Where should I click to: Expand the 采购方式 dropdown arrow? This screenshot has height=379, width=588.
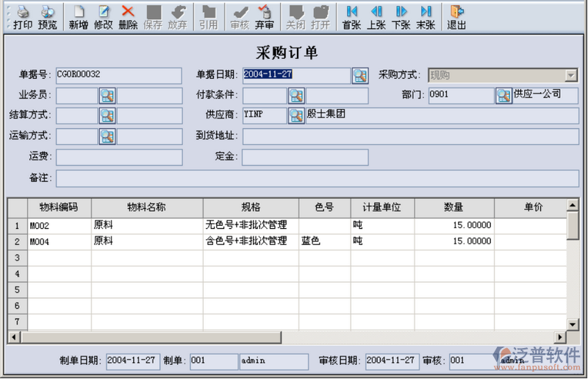tap(570, 75)
